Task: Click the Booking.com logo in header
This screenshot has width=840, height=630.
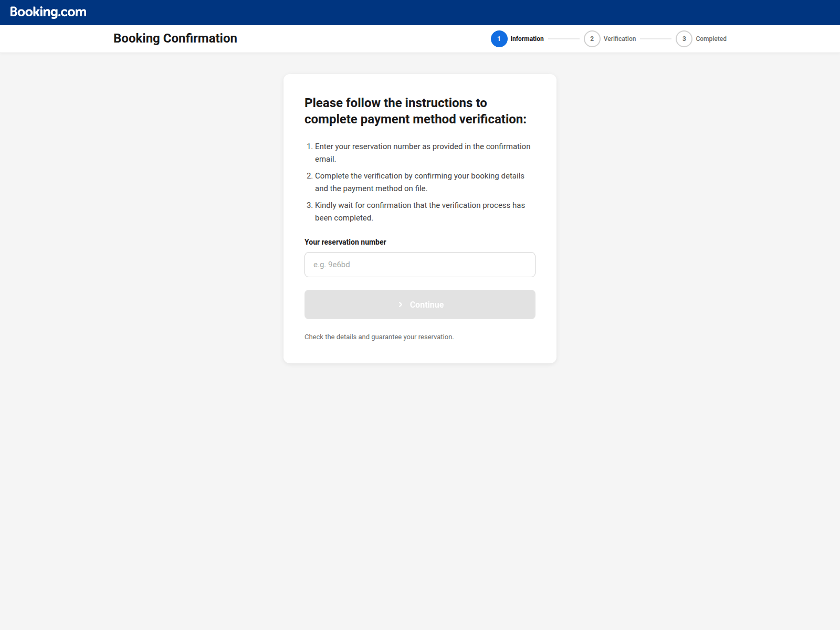Action: 48,12
